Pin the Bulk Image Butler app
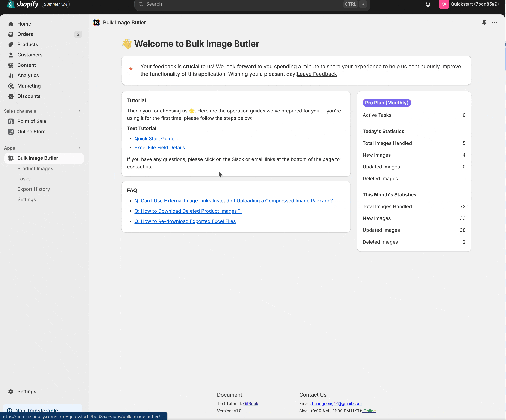Screen dimensions: 506x420 click(x=484, y=22)
